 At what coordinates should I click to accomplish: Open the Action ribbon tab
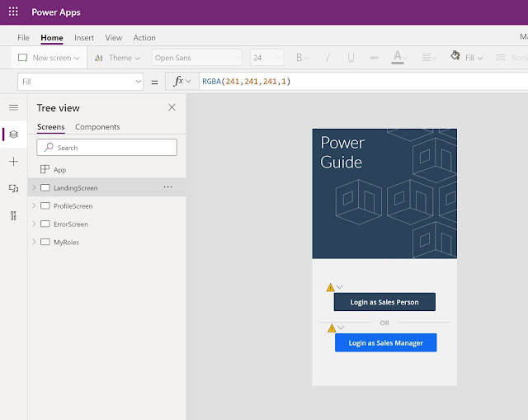pyautogui.click(x=144, y=38)
